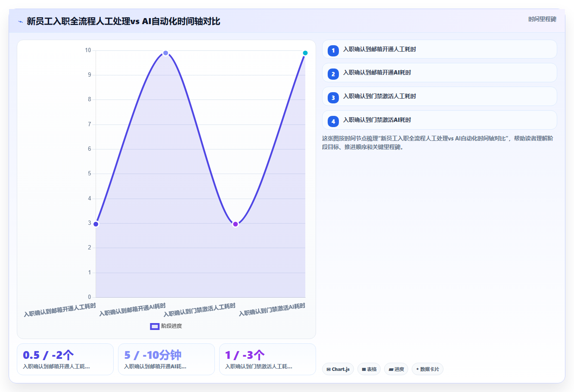The width and height of the screenshot is (574, 392).
Task: Click the y-axis value 10
Action: pyautogui.click(x=88, y=50)
